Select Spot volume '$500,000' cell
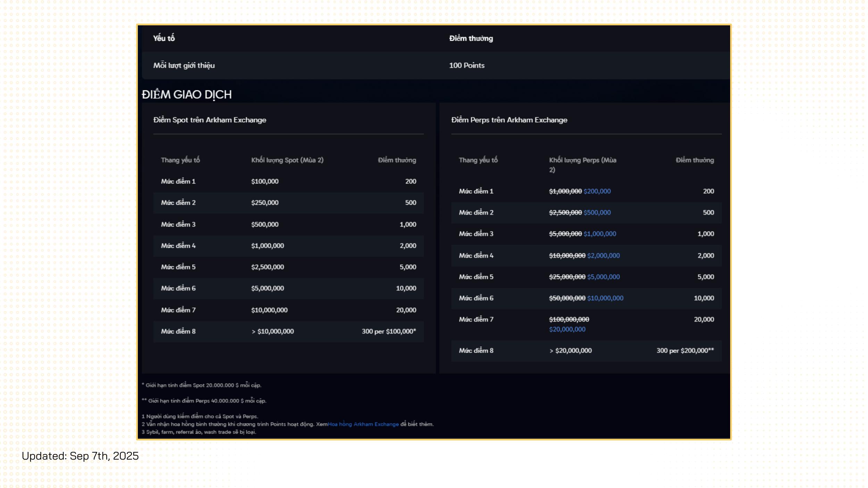The width and height of the screenshot is (868, 488). tap(265, 224)
